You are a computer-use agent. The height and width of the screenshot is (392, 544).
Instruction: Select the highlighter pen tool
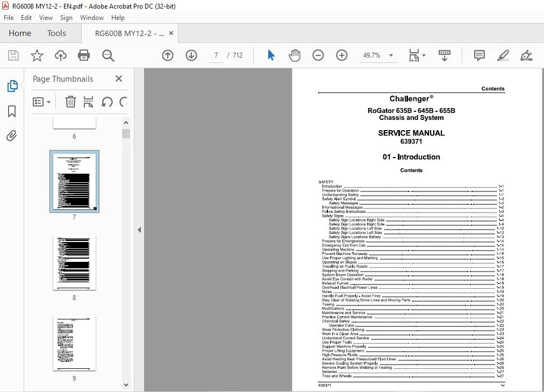tap(503, 55)
